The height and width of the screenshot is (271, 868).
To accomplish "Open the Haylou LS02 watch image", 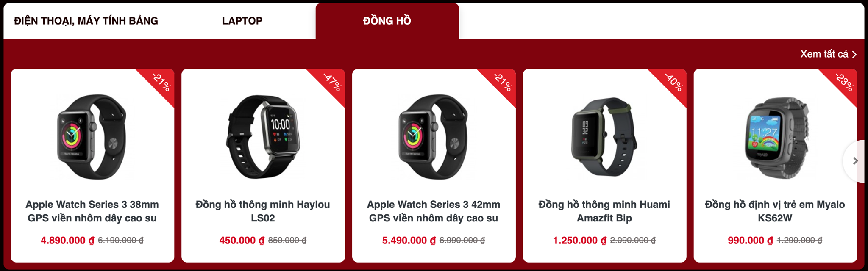I will (x=263, y=136).
